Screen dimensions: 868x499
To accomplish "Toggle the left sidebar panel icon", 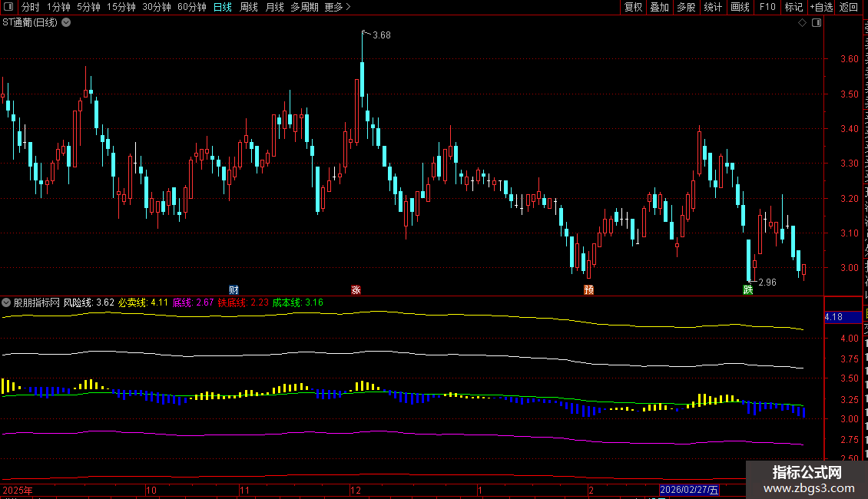I will point(8,7).
